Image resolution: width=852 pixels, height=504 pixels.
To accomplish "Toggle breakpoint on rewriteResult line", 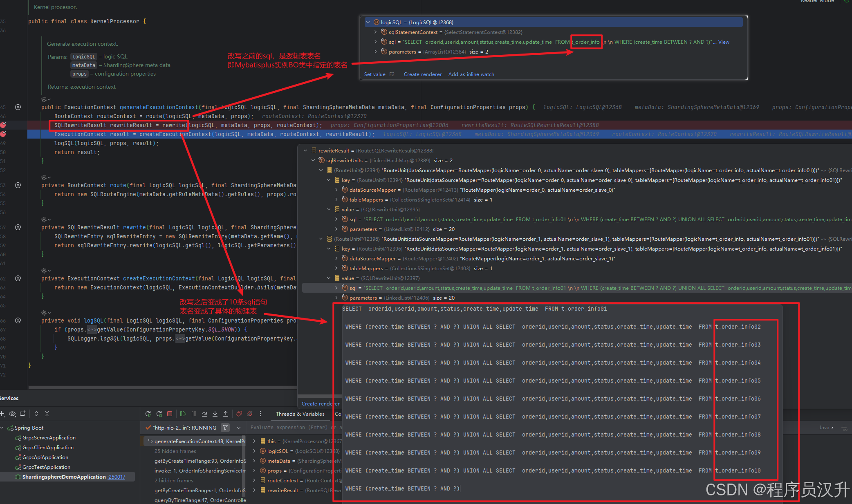I will [x=3, y=125].
